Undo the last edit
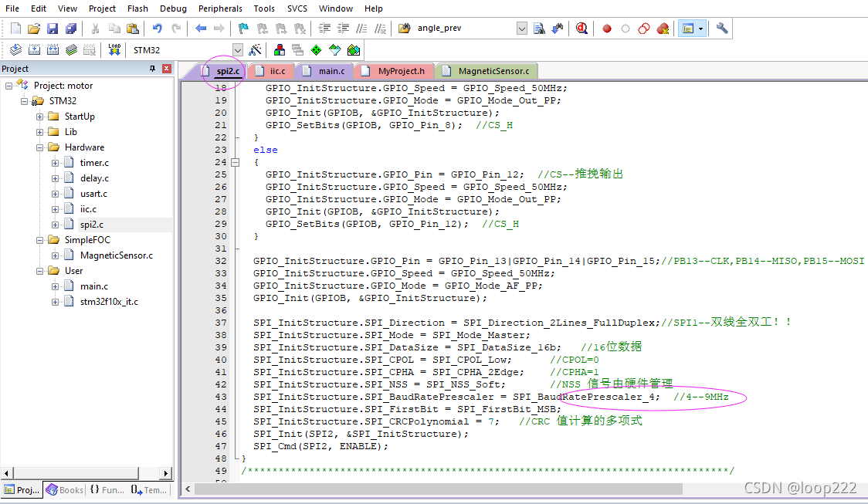Viewport: 868px width, 504px height. (158, 29)
